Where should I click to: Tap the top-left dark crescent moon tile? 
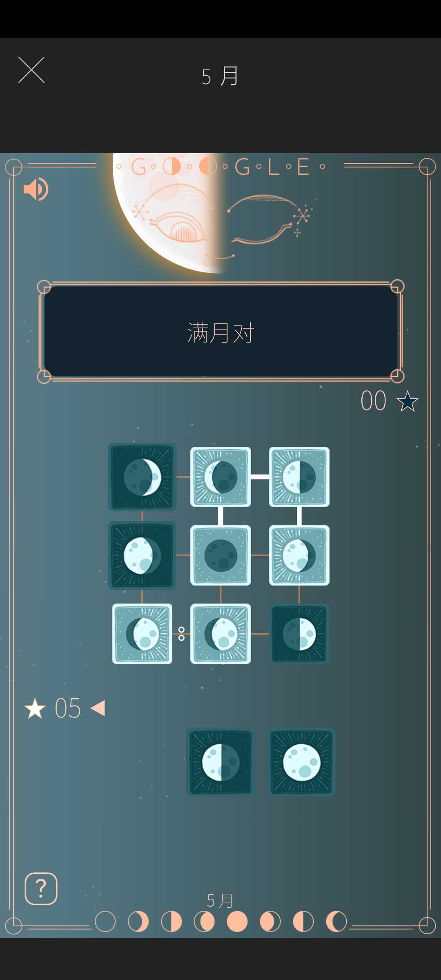[142, 477]
